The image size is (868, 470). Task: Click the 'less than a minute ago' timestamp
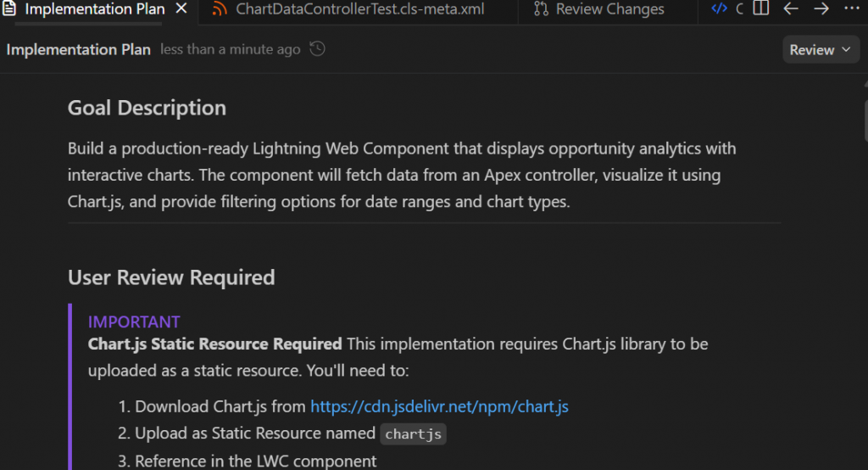tap(230, 50)
